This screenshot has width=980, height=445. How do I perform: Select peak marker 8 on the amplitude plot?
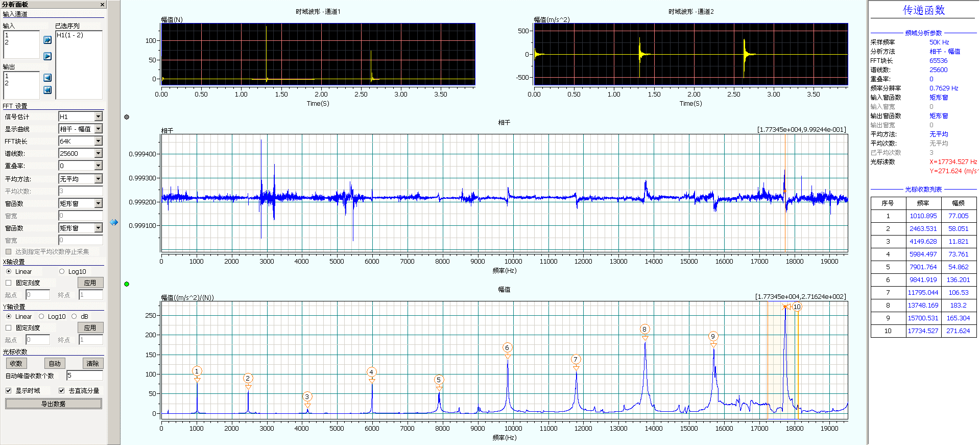tap(644, 330)
